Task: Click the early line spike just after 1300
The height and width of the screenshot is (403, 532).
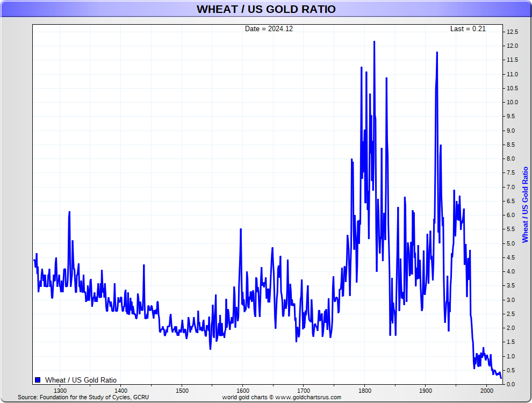Action: point(69,212)
